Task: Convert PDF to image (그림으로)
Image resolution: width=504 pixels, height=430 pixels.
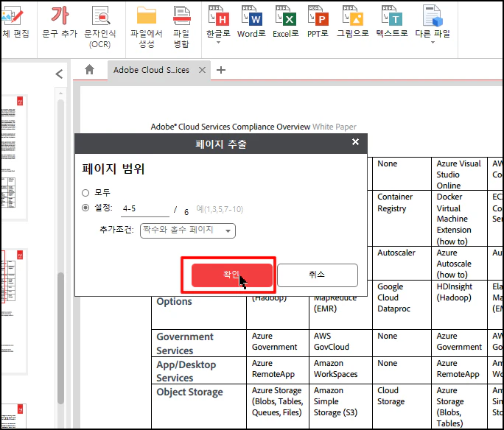Action: coord(353,23)
